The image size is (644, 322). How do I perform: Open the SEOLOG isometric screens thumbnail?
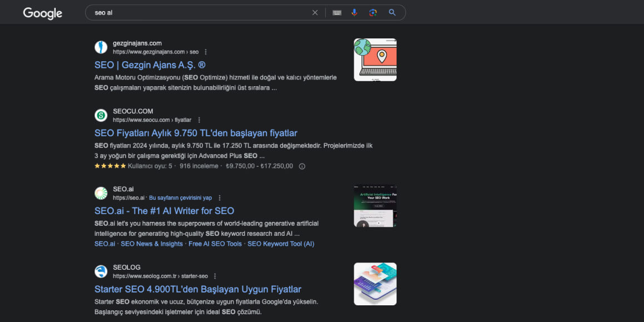point(375,284)
